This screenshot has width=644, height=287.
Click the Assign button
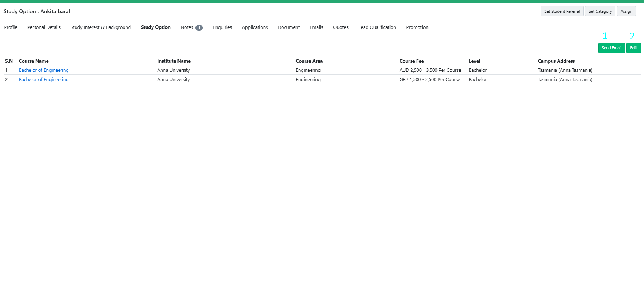[626, 11]
